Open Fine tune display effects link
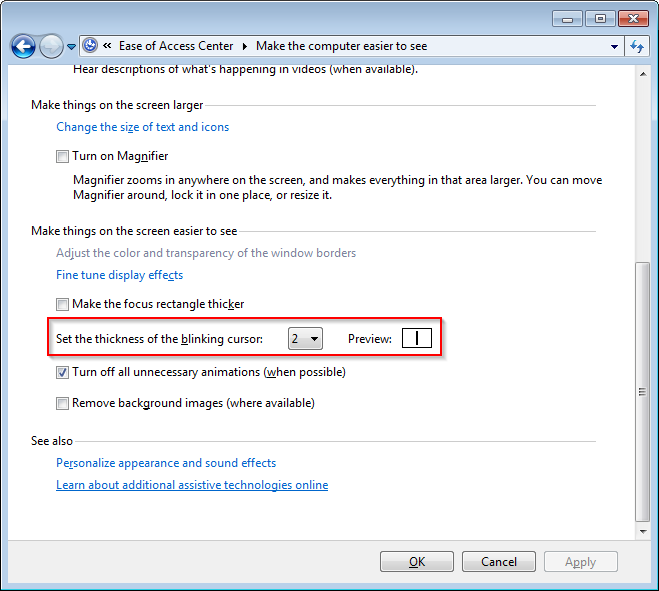 pyautogui.click(x=119, y=275)
